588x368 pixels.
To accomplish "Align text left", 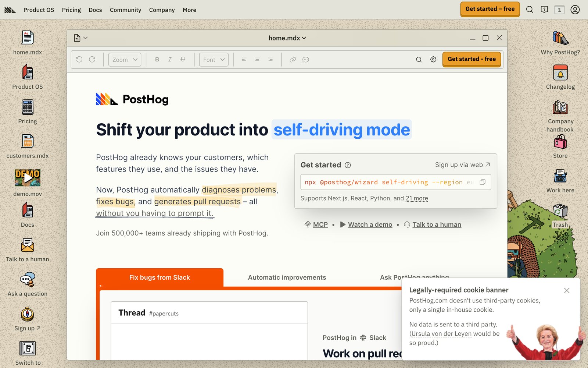I will (x=244, y=59).
